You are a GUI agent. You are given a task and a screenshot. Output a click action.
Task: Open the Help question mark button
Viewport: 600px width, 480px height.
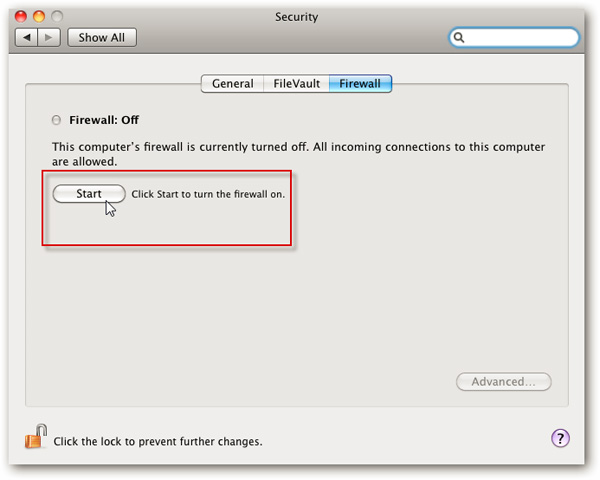pos(560,439)
